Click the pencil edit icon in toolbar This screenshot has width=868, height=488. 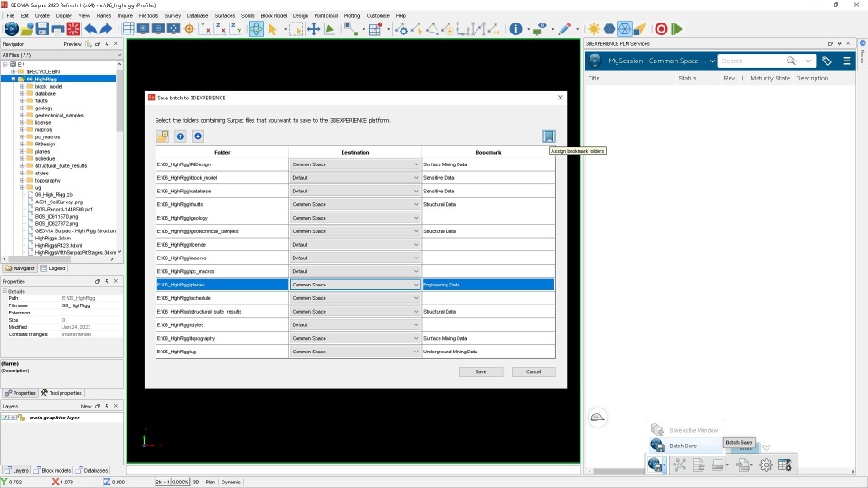564,29
